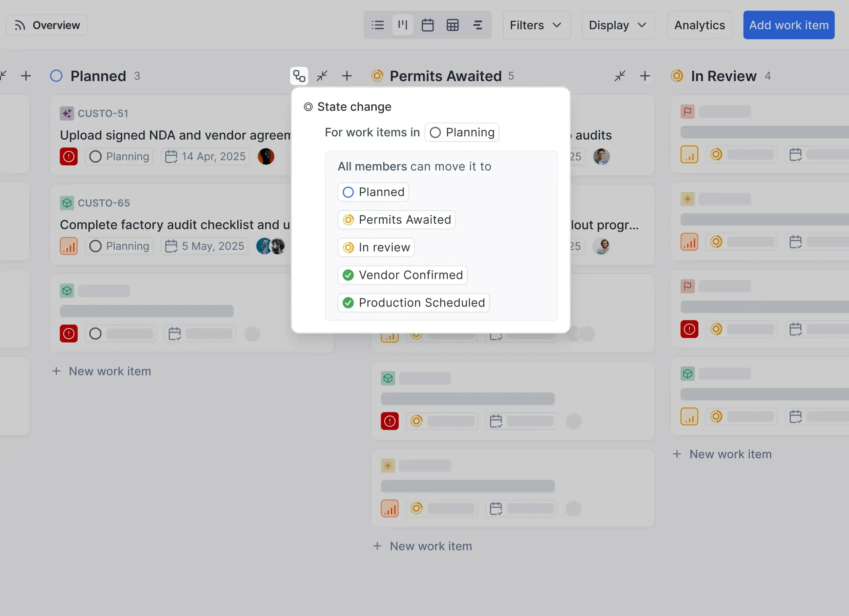Add a work item to the Planned column header

tap(26, 76)
